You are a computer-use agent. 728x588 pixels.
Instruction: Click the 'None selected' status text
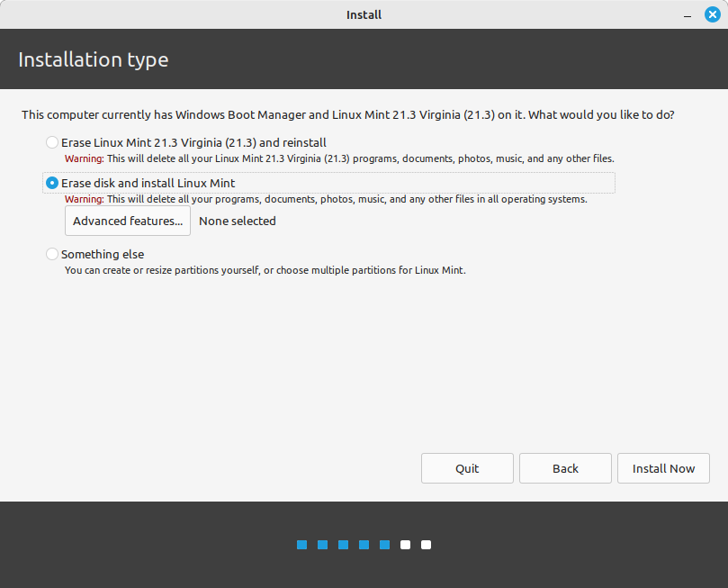pos(238,222)
